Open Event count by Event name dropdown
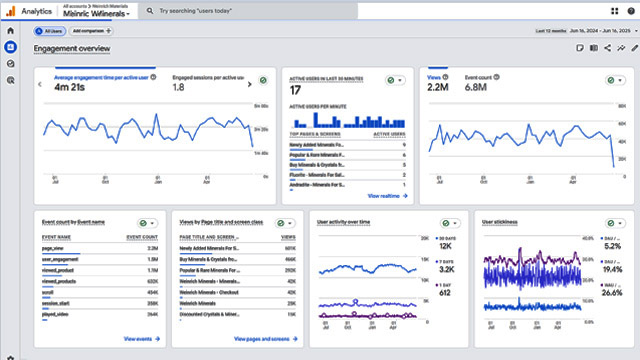 click(147, 223)
